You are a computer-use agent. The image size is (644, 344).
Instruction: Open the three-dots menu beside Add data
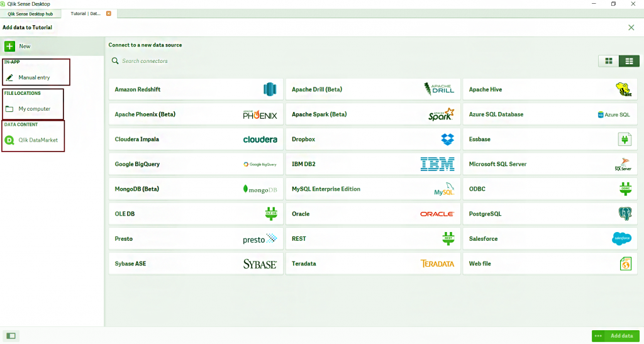(597, 336)
